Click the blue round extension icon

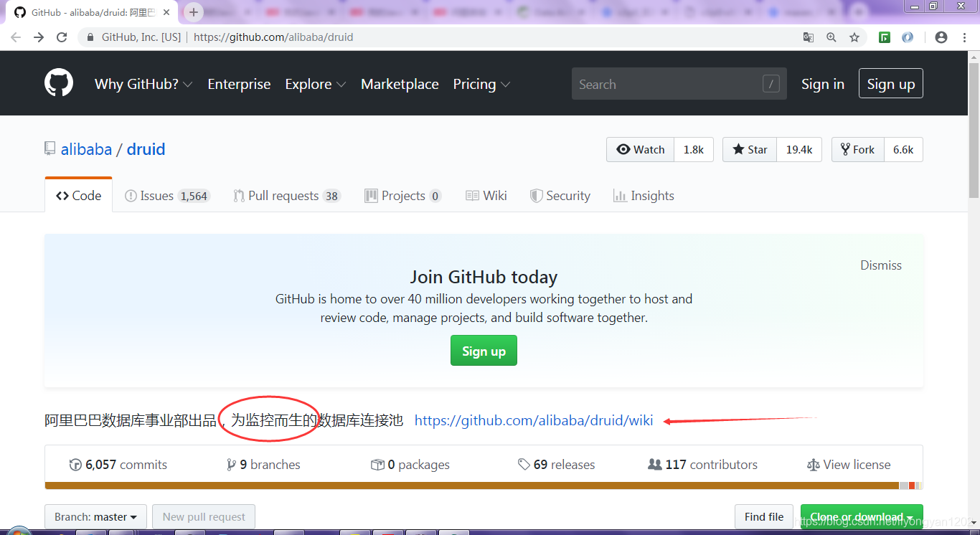coord(908,37)
